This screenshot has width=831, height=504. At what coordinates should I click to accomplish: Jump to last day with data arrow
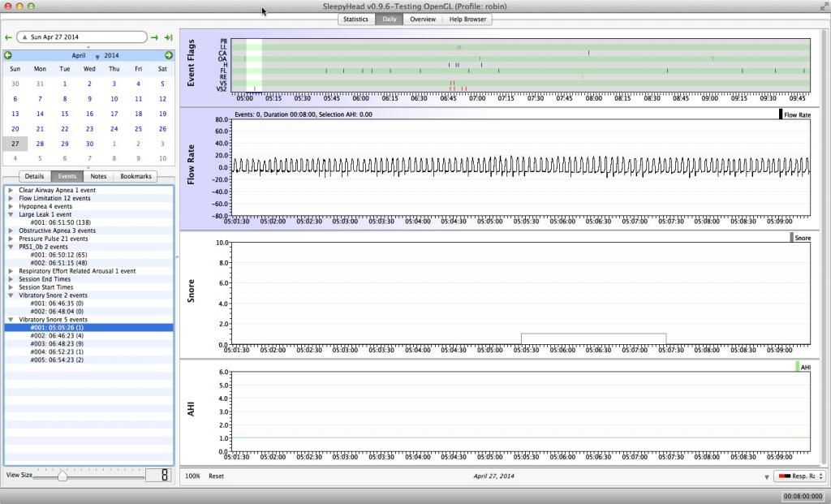click(x=168, y=37)
